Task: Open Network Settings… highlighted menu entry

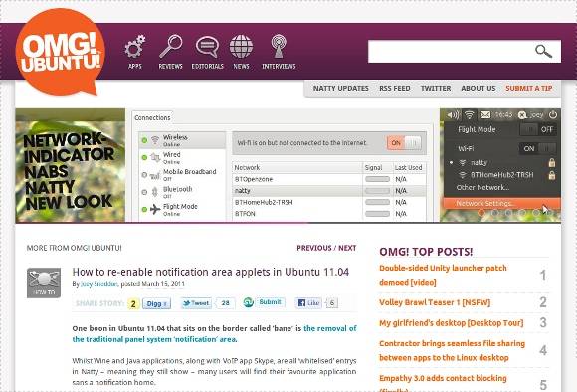Action: (x=502, y=203)
